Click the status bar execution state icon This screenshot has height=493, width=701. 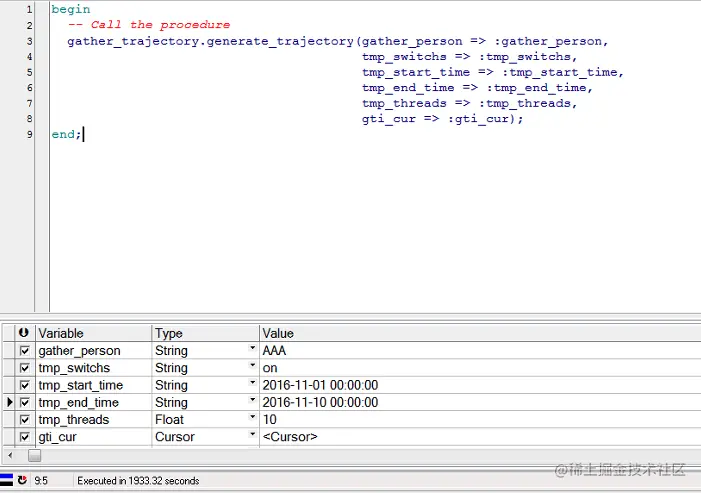(x=6, y=480)
